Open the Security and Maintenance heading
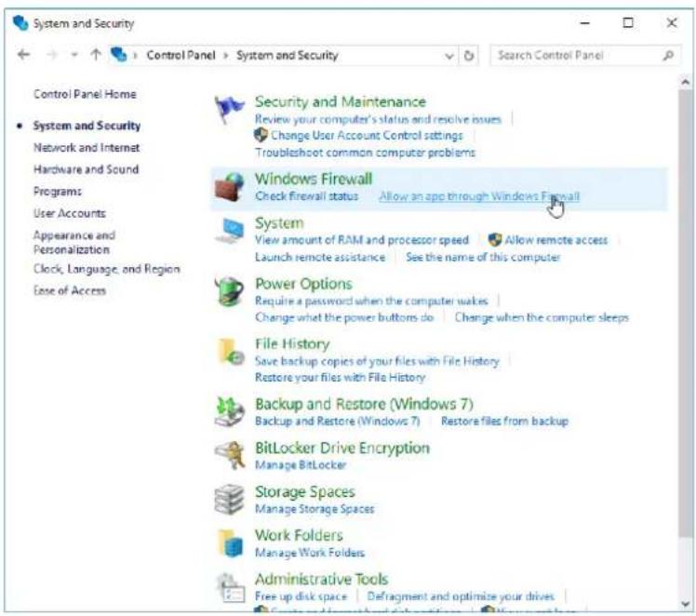This screenshot has width=696, height=616. click(341, 101)
